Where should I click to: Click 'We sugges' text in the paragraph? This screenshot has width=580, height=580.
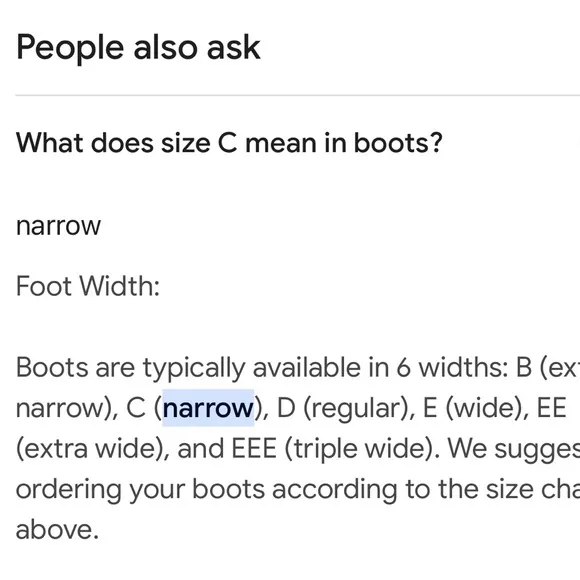pos(514,448)
